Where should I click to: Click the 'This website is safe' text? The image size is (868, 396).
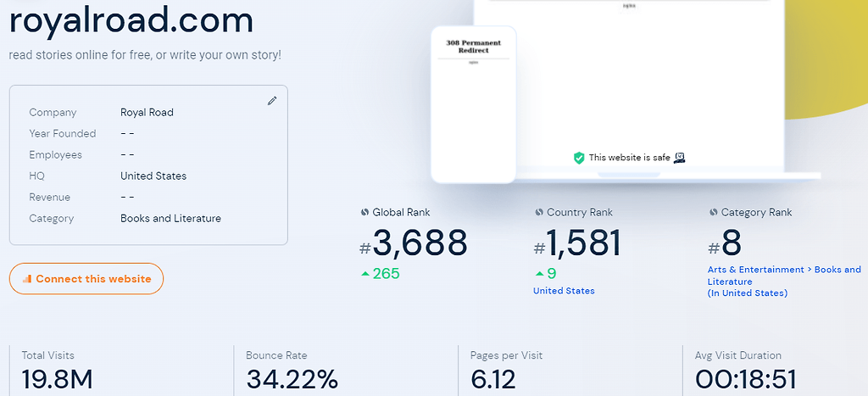pyautogui.click(x=630, y=158)
